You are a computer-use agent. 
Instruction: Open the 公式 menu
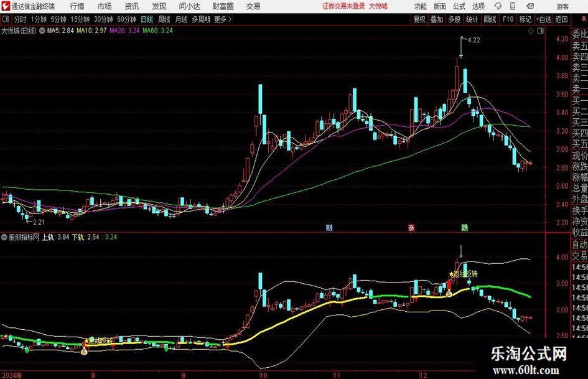pyautogui.click(x=459, y=6)
